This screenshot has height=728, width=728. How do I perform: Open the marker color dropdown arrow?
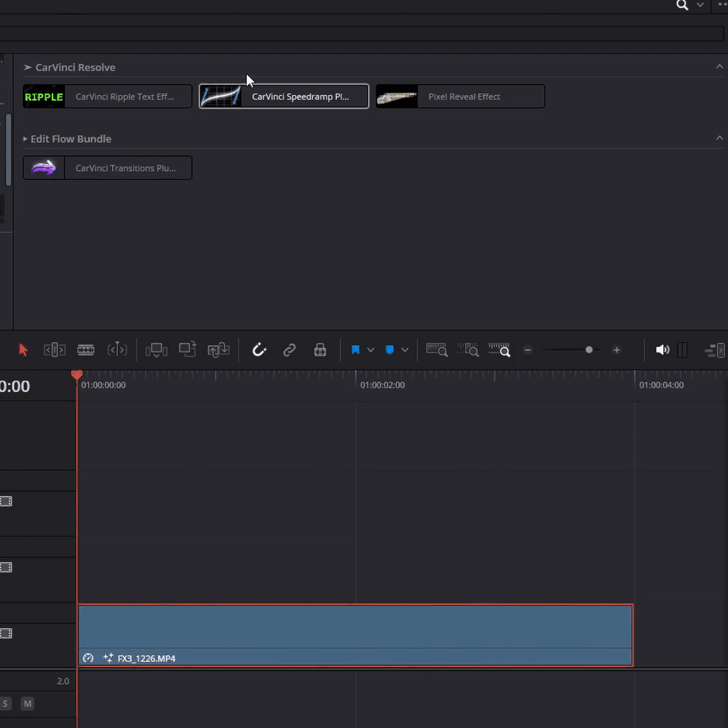tap(404, 350)
